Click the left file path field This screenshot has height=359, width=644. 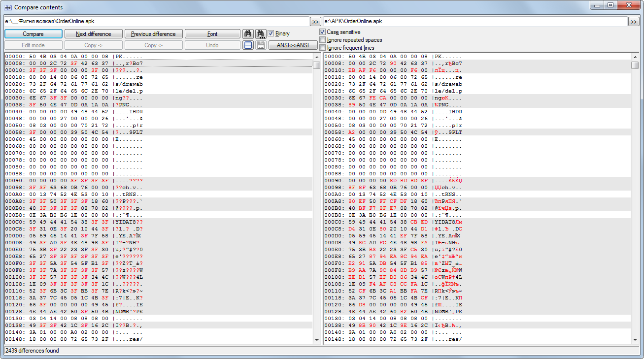click(x=156, y=22)
